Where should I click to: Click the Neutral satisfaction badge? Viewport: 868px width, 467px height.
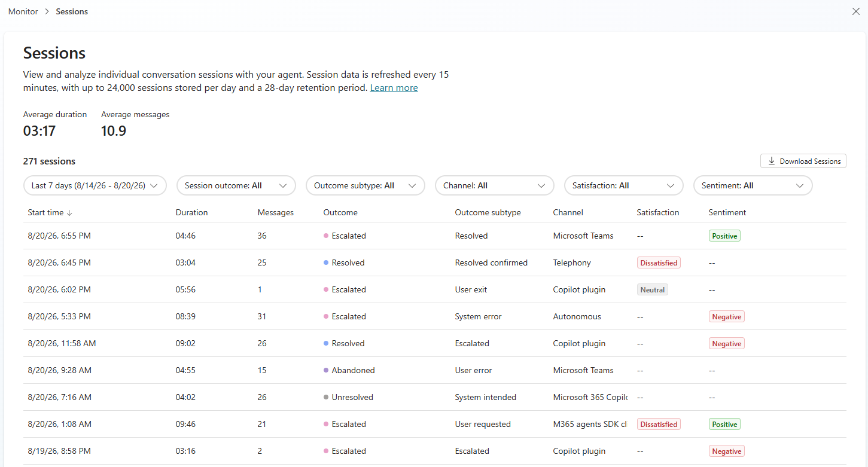pos(653,289)
